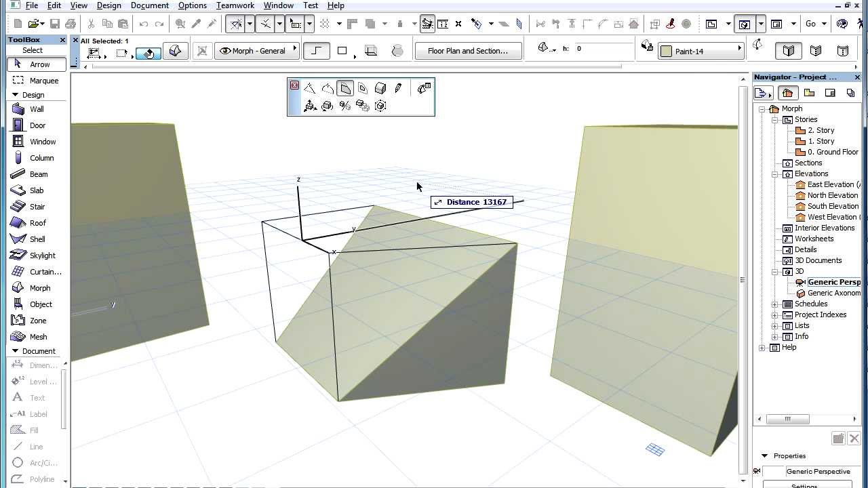Collapse the Design section in ToolBox

click(15, 95)
